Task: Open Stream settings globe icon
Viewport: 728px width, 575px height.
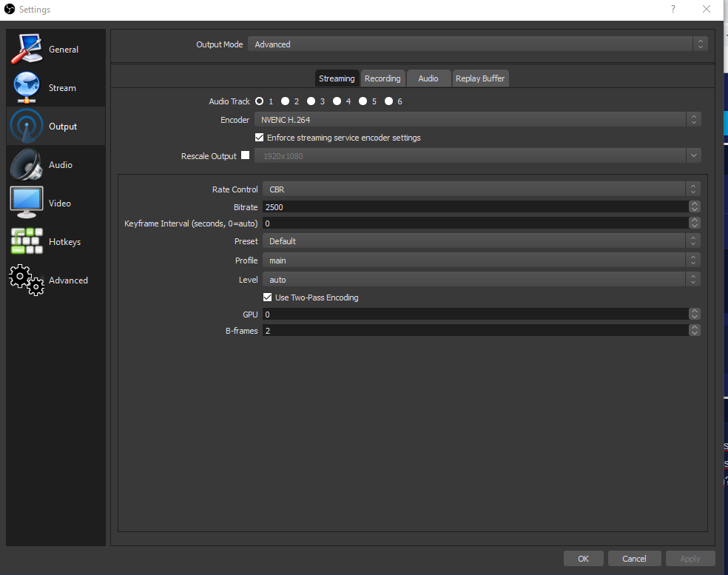Action: 27,87
